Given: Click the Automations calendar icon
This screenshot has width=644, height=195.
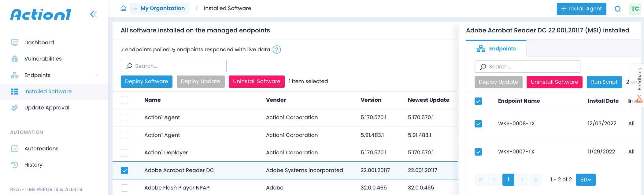Looking at the screenshot, I should pyautogui.click(x=15, y=149).
